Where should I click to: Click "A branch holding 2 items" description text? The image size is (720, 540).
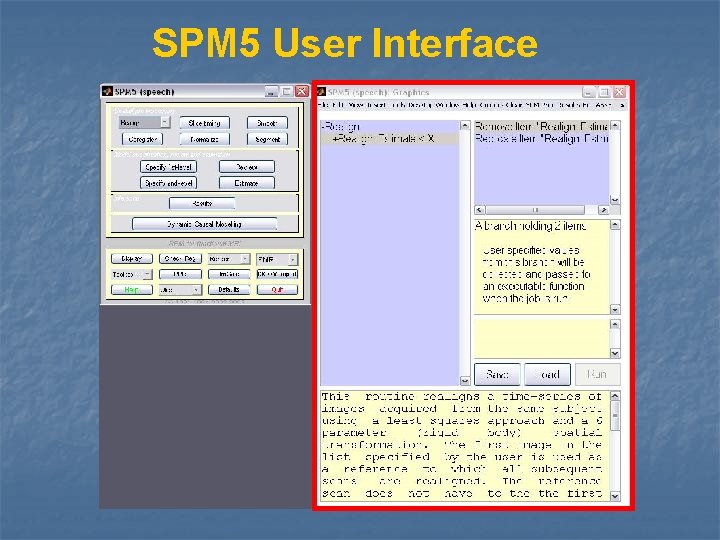(530, 226)
